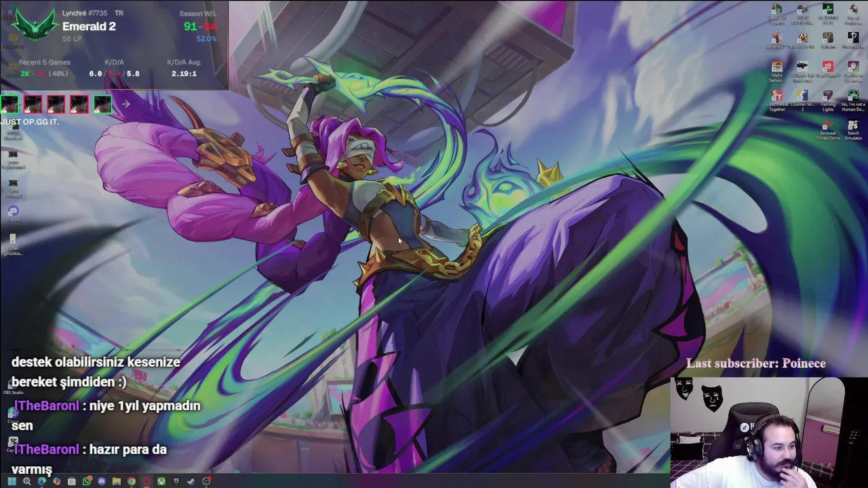Launch Backseat Drivers Demo shortcut
Viewport: 868px width, 488px height.
pyautogui.click(x=828, y=130)
